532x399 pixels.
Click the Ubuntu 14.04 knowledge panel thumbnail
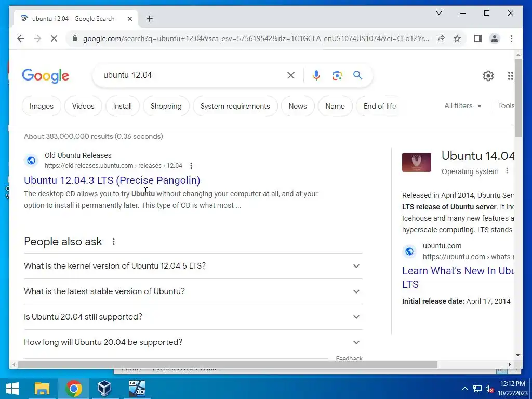pyautogui.click(x=417, y=162)
